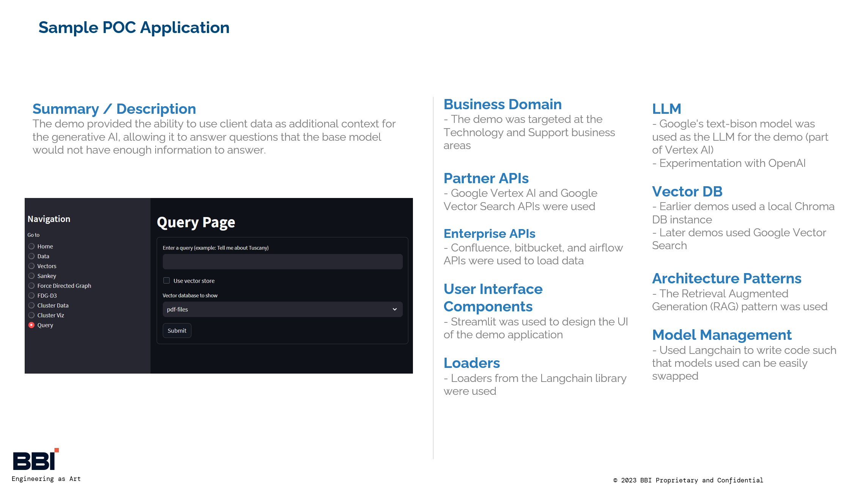Click the Query Page heading
Viewport: 868px width, 487px height.
pyautogui.click(x=196, y=223)
